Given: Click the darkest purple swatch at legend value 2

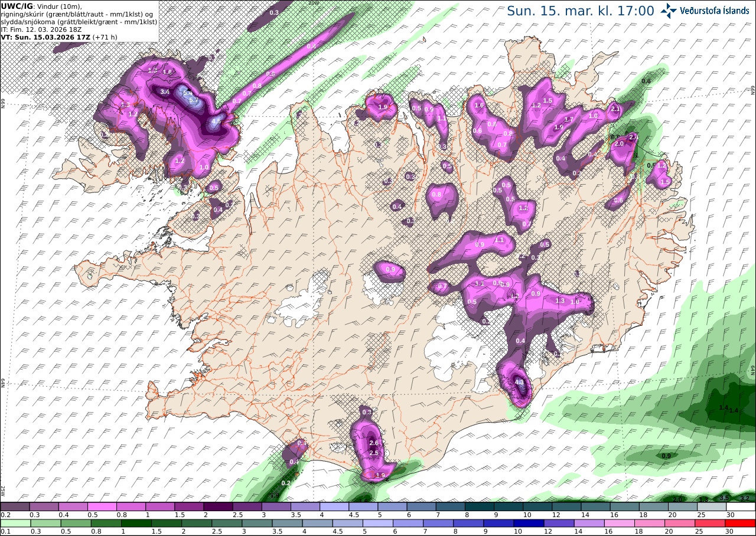Looking at the screenshot, I should pyautogui.click(x=217, y=506).
